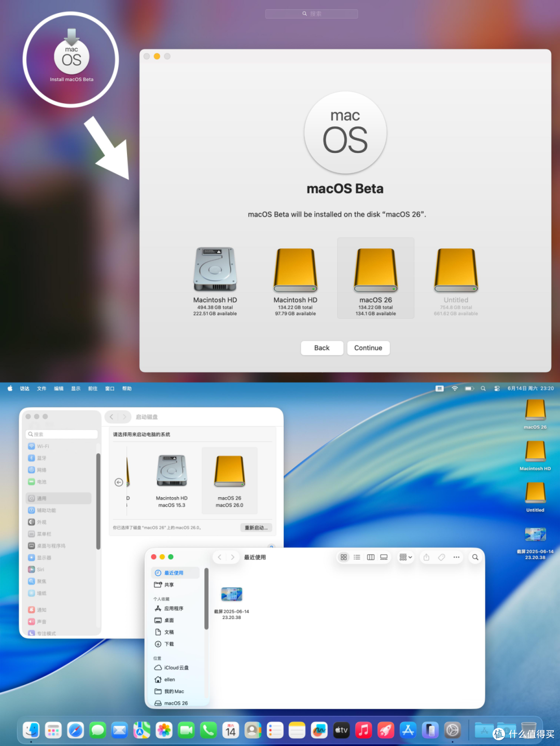
Task: Click Continue in the macOS Beta installer
Action: [368, 348]
